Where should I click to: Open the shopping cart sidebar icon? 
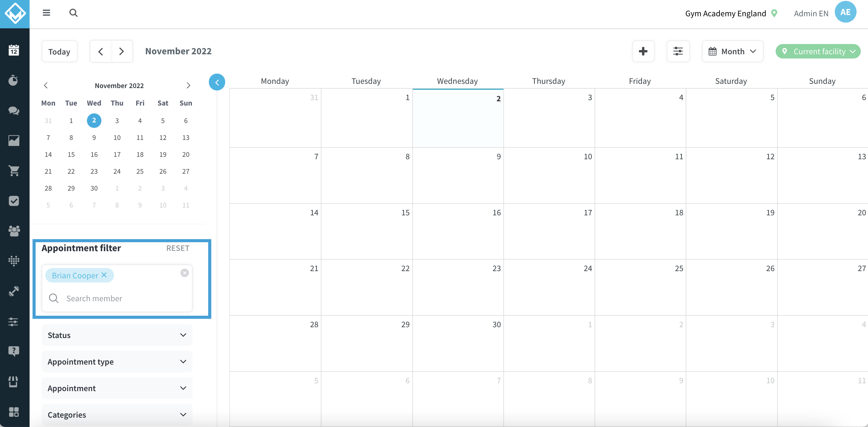coord(14,171)
